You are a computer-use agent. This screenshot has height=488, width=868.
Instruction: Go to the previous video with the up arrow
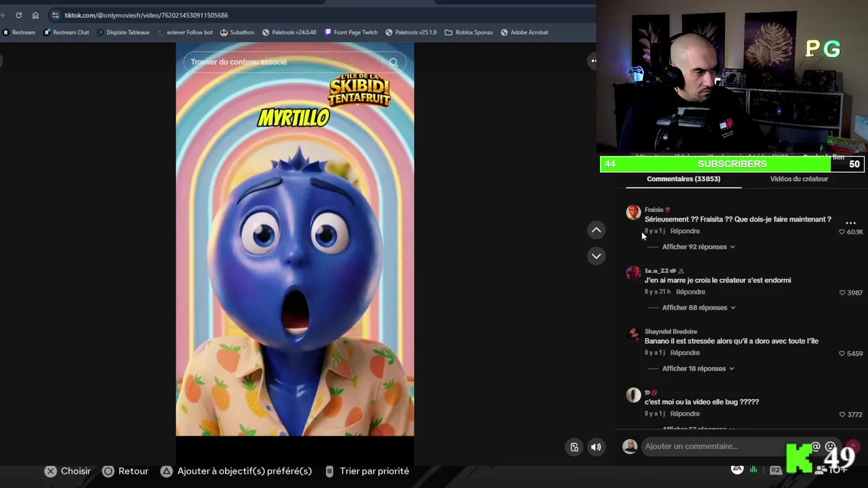pyautogui.click(x=596, y=230)
